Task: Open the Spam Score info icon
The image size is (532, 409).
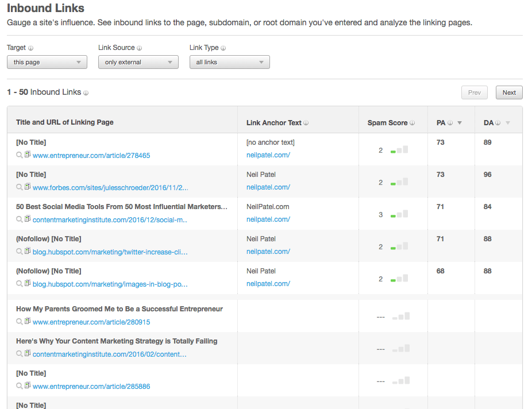Action: tap(412, 123)
